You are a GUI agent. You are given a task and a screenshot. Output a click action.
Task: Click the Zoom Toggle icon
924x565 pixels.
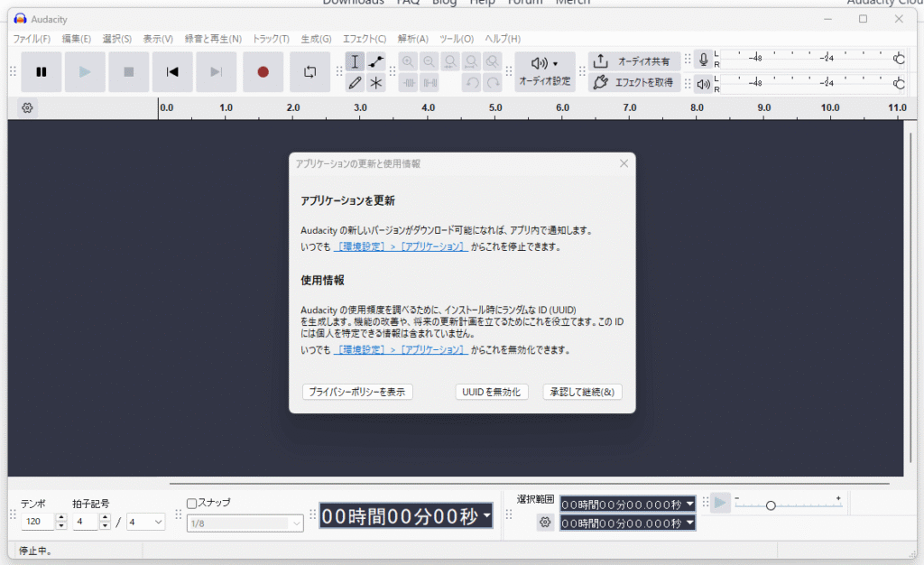click(492, 62)
